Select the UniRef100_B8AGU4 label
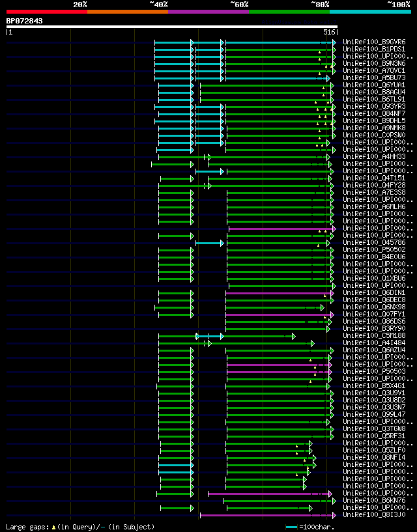Viewport: 417px width, 532px height. pyautogui.click(x=374, y=92)
